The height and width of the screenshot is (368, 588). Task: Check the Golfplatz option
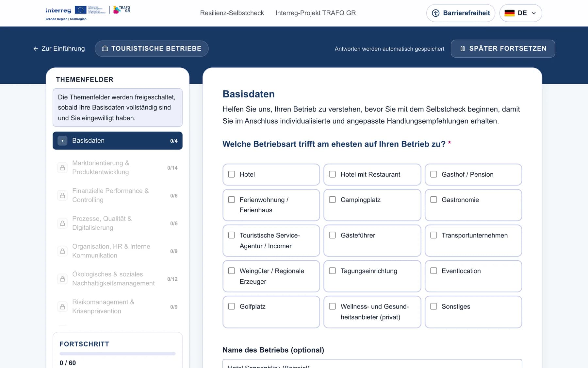point(232,307)
